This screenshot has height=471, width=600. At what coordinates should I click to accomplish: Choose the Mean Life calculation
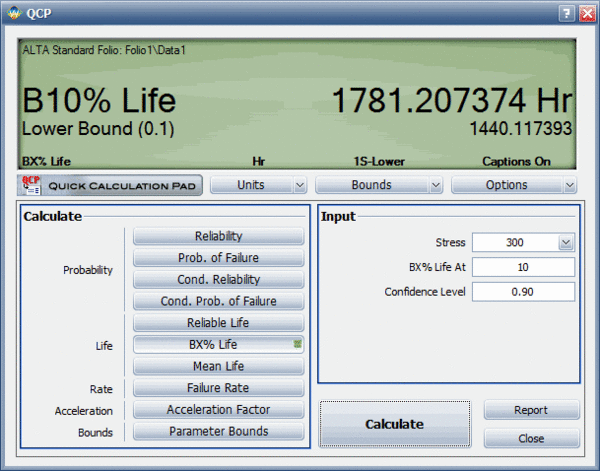tap(218, 366)
